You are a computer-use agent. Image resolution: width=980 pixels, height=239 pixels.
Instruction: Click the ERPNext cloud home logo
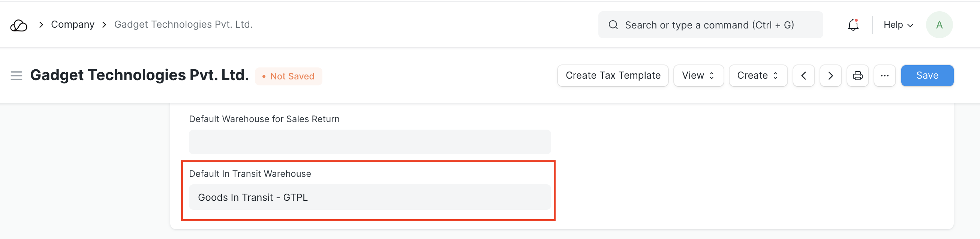click(x=19, y=25)
